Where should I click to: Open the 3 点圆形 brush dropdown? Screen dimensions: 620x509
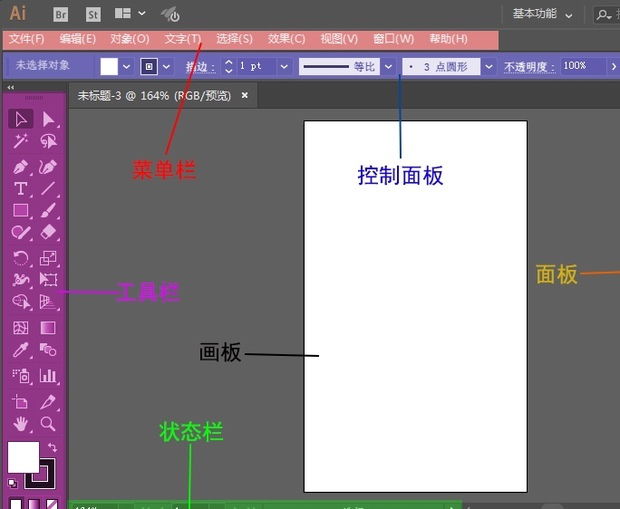pos(487,66)
